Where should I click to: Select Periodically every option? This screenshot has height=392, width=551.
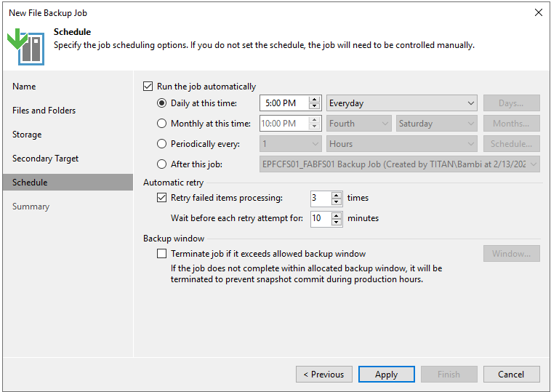point(161,144)
